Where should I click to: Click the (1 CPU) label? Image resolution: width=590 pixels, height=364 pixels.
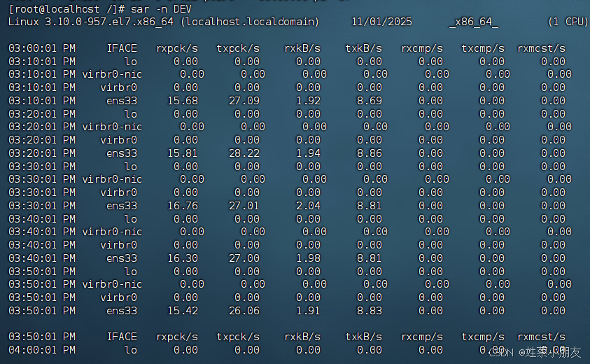pos(568,22)
